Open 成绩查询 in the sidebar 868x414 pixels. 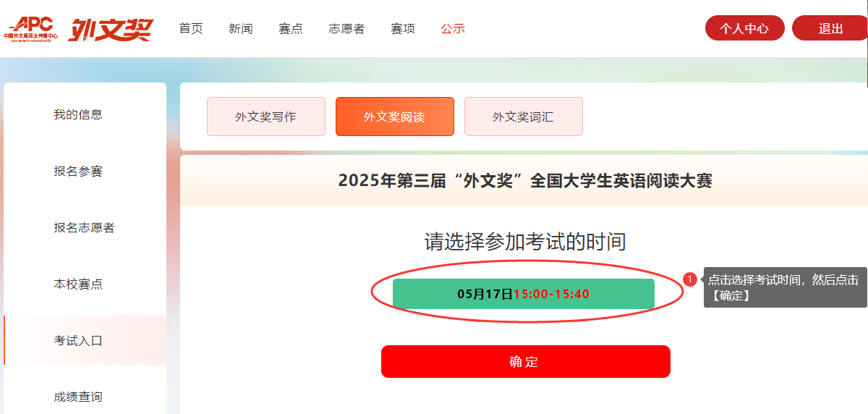78,397
